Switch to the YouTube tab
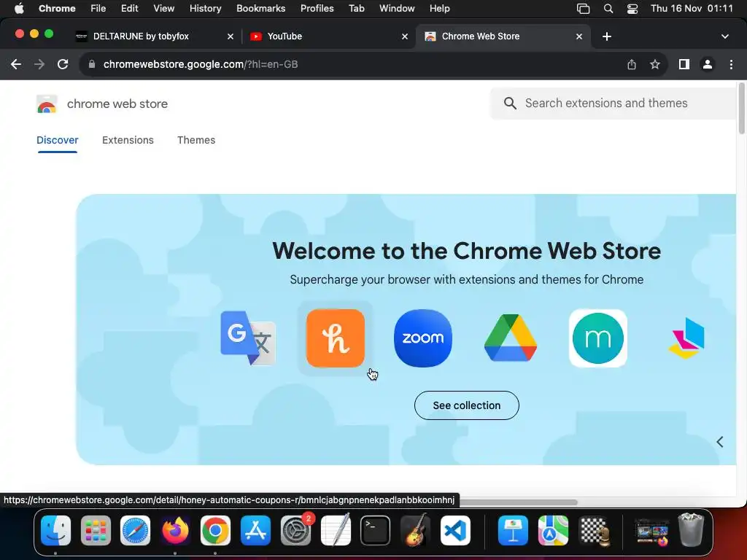This screenshot has height=560, width=747. [329, 36]
